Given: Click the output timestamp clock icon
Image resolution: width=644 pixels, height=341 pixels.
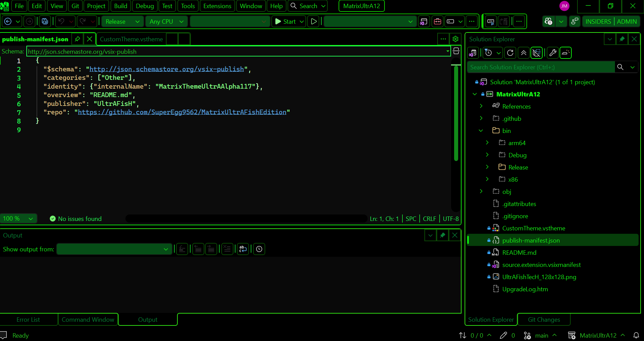Looking at the screenshot, I should (259, 249).
